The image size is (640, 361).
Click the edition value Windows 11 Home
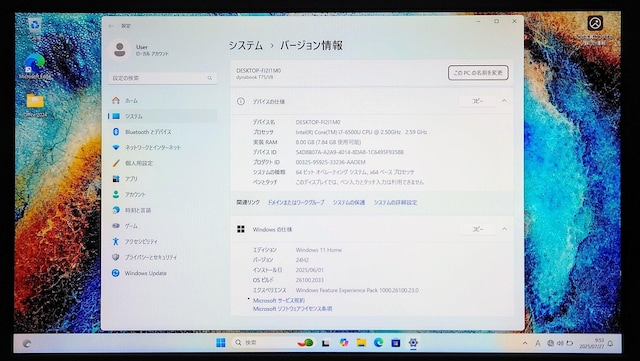tap(319, 250)
